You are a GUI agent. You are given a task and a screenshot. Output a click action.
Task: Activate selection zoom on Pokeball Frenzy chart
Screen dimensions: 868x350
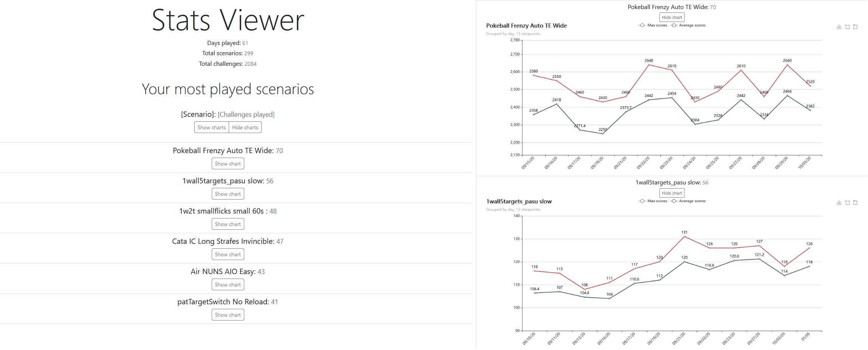click(x=848, y=27)
